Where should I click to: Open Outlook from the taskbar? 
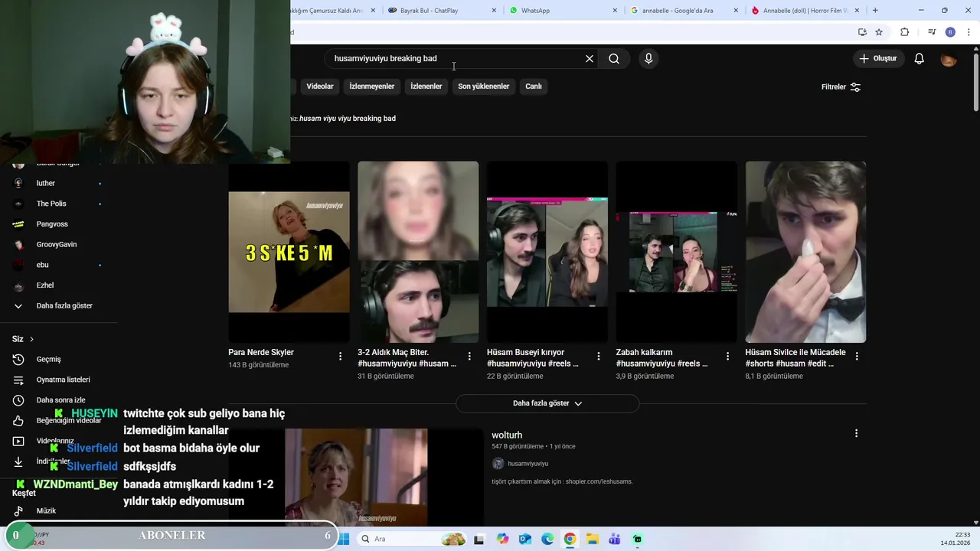525,539
